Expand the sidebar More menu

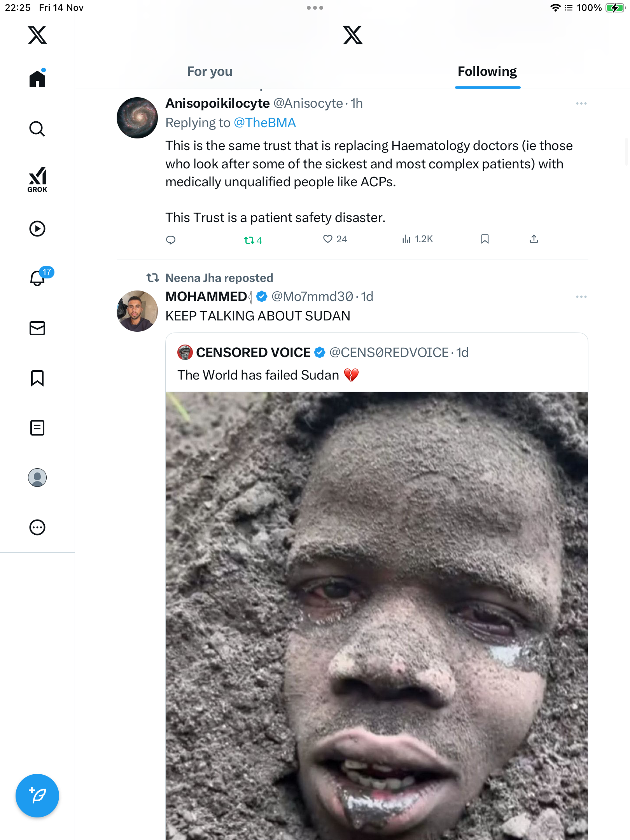click(37, 527)
